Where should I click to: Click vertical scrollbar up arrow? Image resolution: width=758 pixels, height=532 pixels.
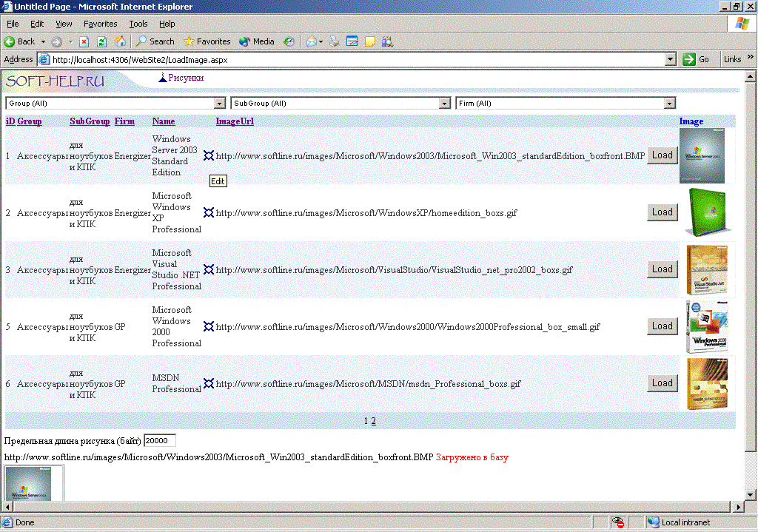pyautogui.click(x=750, y=76)
